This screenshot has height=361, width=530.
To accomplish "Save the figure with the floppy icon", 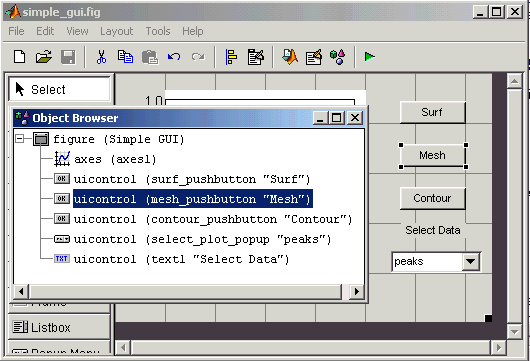I will tap(68, 57).
